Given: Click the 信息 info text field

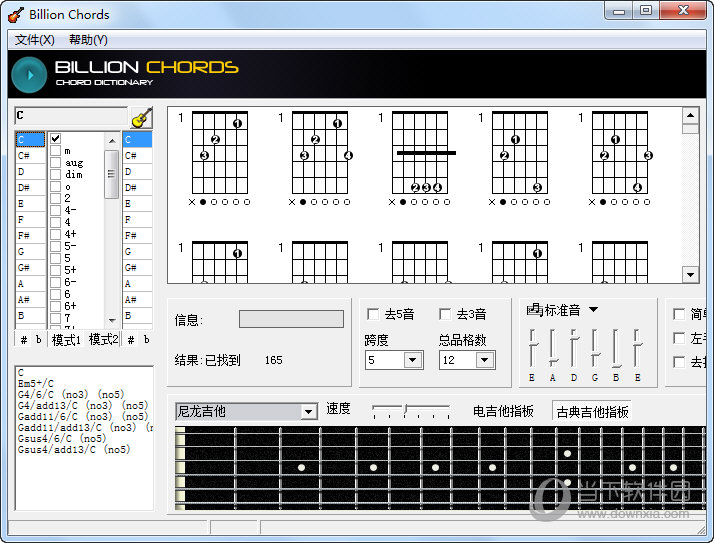Looking at the screenshot, I should tap(291, 319).
